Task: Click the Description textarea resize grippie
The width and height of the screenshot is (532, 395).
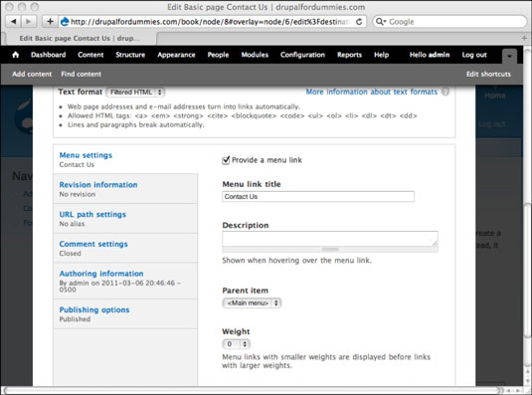Action: click(330, 250)
